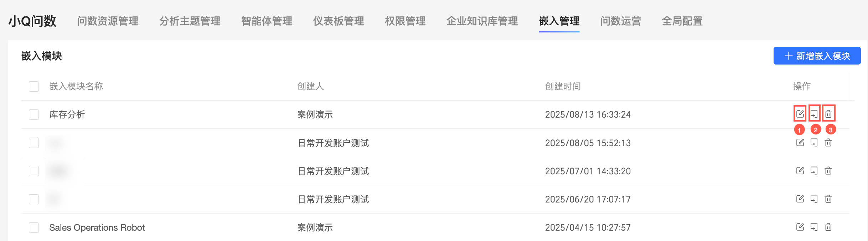This screenshot has width=868, height=241.
Task: Click embed icon for 2025/06/20 row
Action: click(814, 199)
